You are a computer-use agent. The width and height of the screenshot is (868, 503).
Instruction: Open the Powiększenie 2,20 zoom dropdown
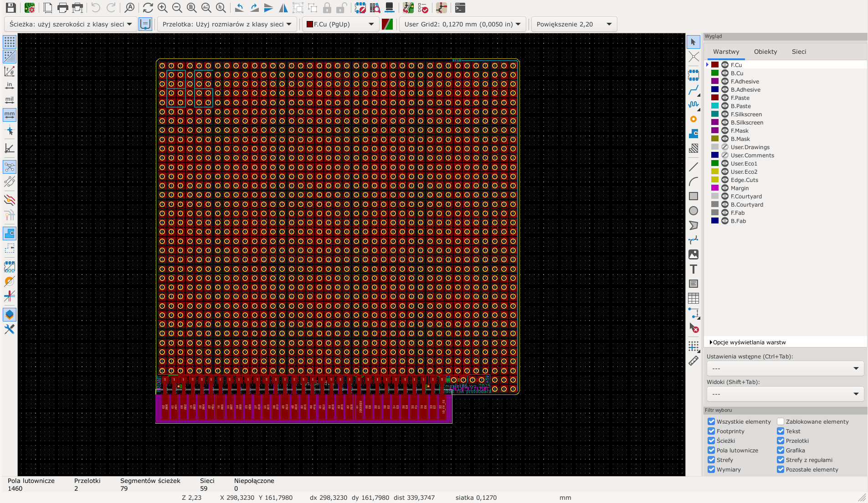pos(574,24)
